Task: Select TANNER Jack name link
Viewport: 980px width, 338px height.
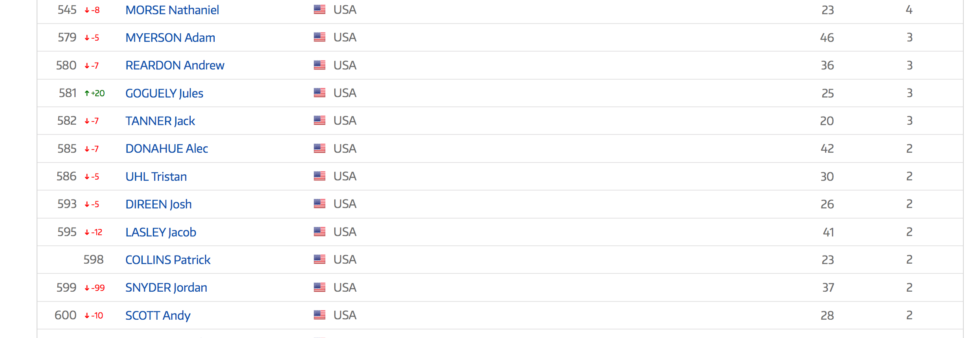Action: pos(160,121)
